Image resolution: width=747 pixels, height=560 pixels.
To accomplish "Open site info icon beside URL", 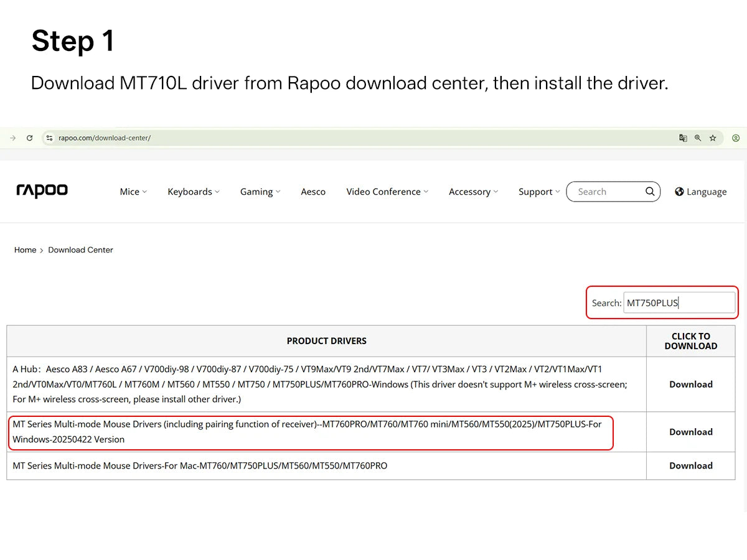I will [x=50, y=138].
